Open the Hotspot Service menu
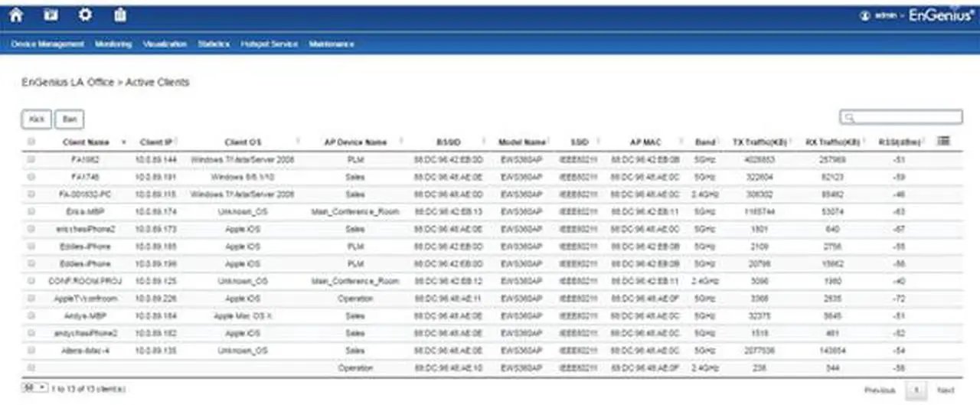The width and height of the screenshot is (980, 405). [269, 44]
